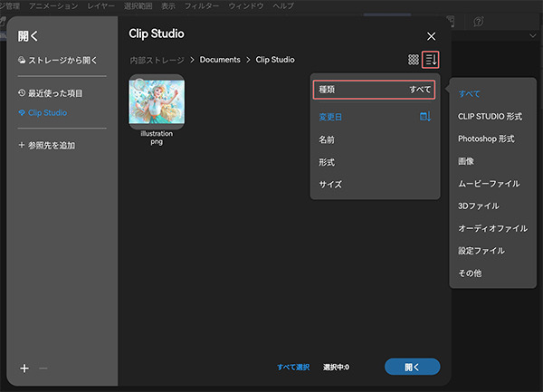Close the Clip Studio open dialog
The image size is (543, 392).
[431, 36]
